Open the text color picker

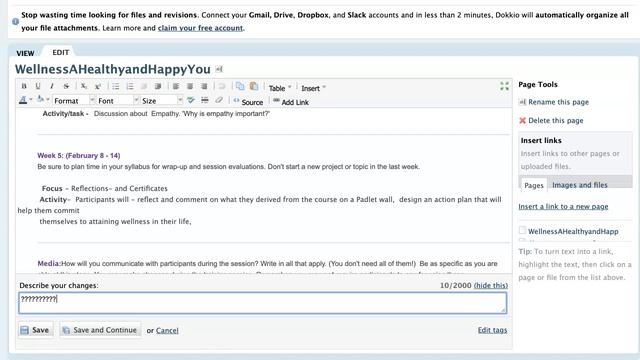[25, 100]
